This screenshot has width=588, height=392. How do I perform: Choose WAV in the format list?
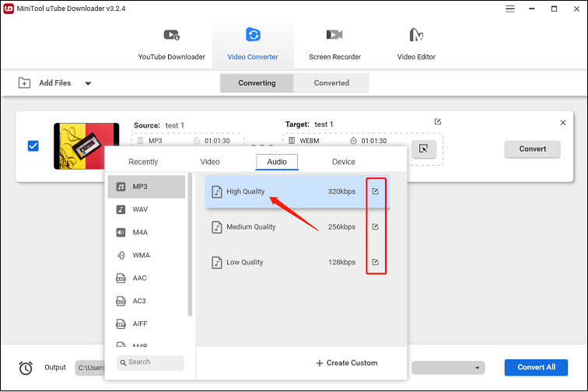click(x=147, y=209)
